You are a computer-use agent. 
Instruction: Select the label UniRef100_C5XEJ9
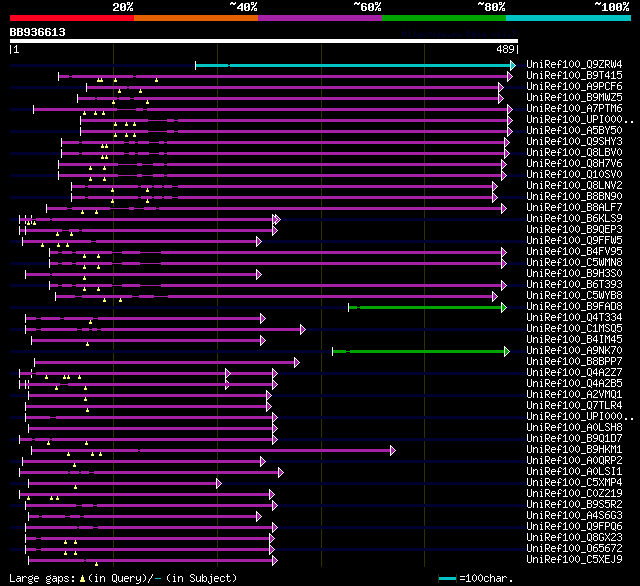(574, 560)
